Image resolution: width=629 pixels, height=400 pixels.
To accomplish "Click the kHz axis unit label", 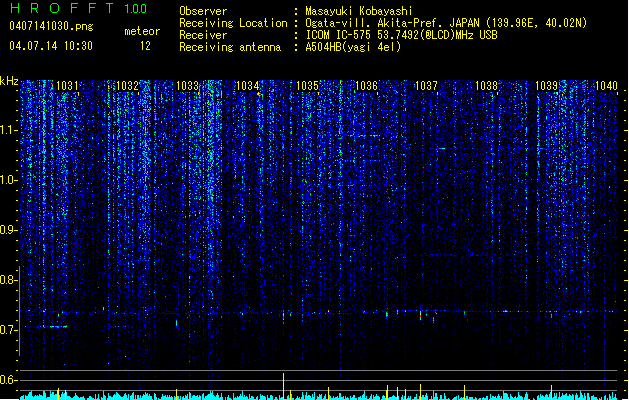I will click(9, 81).
